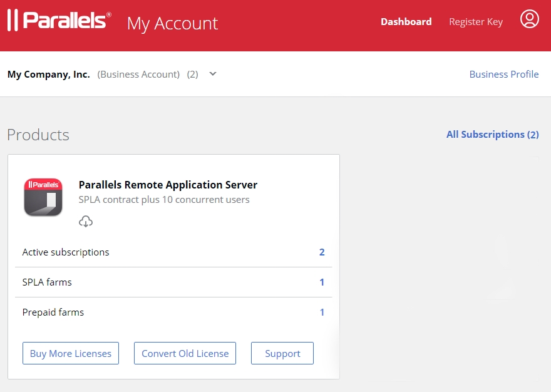Click the Remote Application Server product icon

click(x=43, y=197)
